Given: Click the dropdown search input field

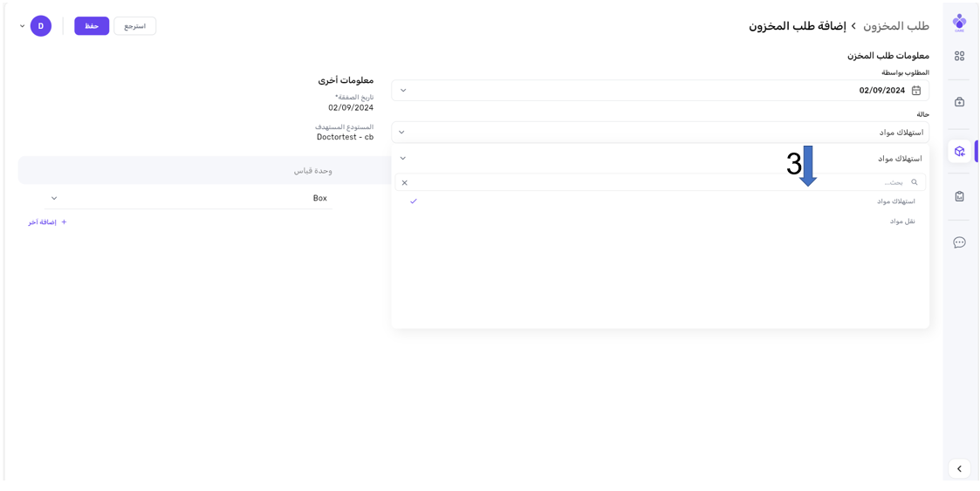Looking at the screenshot, I should point(654,182).
